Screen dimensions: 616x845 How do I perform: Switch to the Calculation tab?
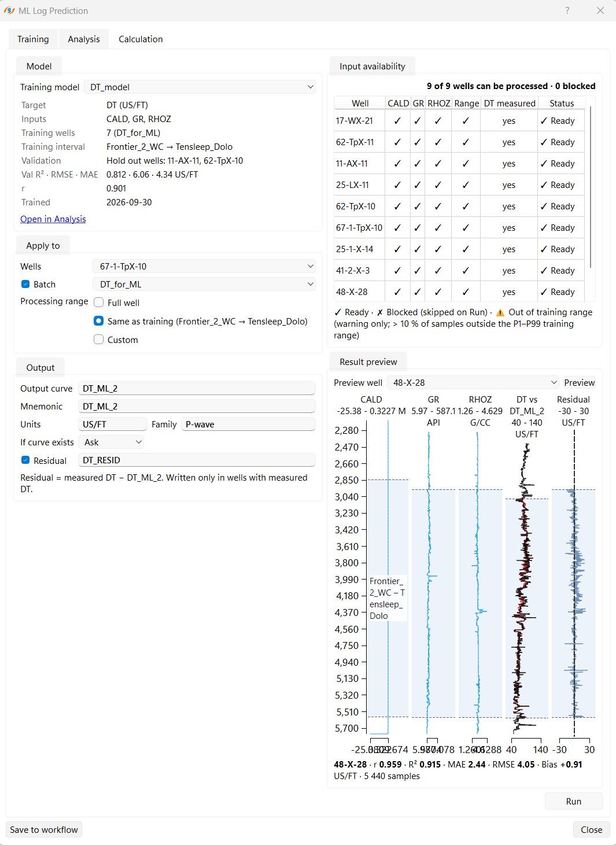141,39
